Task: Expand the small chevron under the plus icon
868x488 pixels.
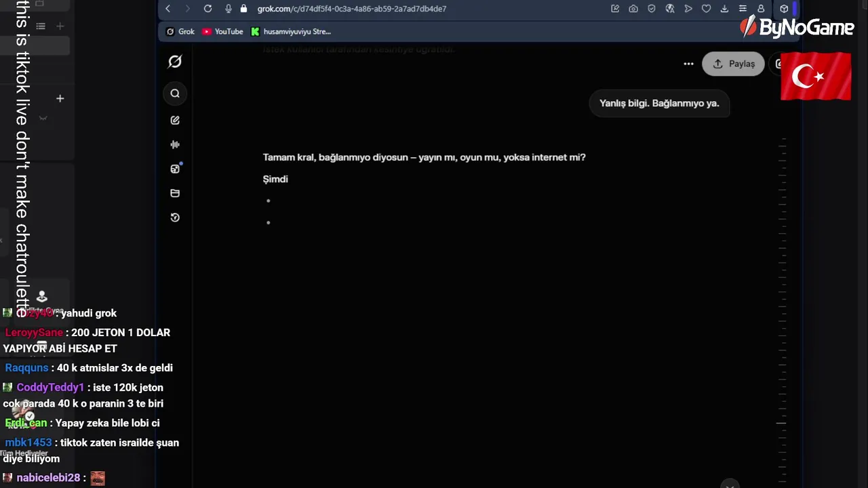Action: click(43, 118)
